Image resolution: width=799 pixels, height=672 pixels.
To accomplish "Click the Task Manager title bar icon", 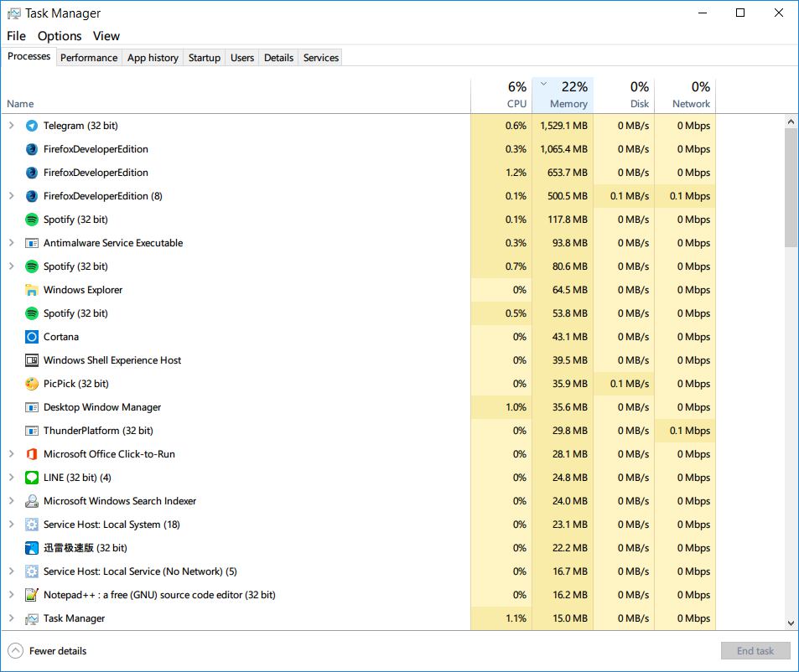I will coord(13,13).
